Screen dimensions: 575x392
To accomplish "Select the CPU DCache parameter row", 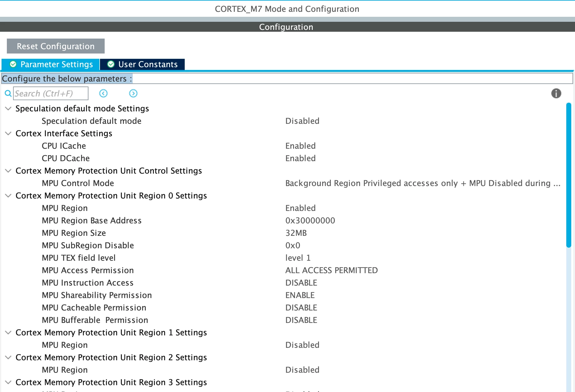I will [283, 158].
